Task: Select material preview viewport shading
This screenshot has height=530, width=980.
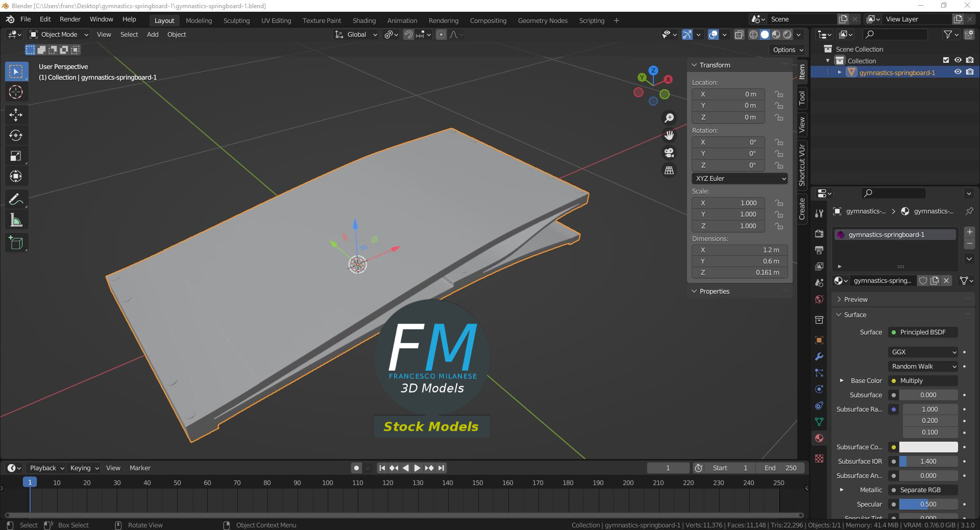Action: [776, 35]
